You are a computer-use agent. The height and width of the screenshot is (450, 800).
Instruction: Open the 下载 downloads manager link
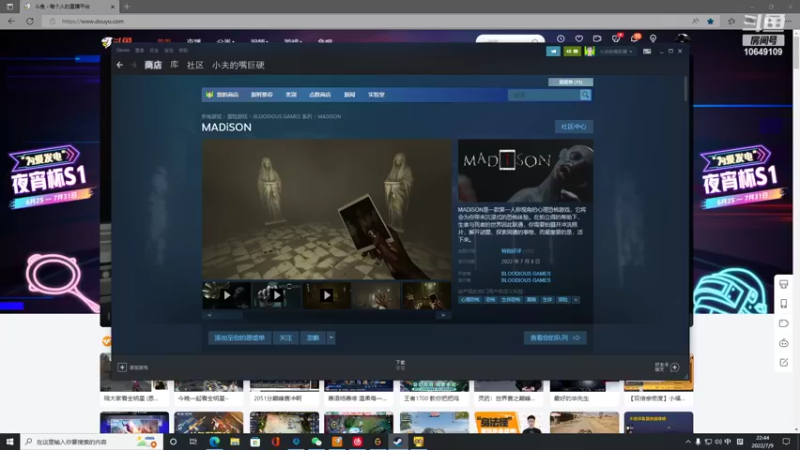[x=401, y=364]
